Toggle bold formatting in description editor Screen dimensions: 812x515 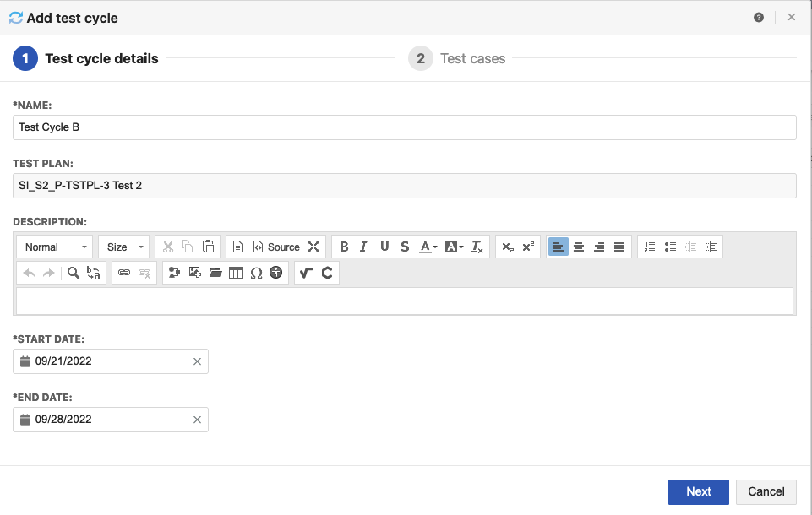pyautogui.click(x=344, y=247)
